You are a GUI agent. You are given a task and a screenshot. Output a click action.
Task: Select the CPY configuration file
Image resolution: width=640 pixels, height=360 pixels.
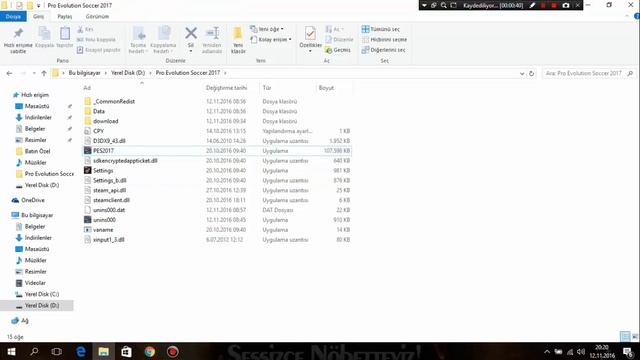coord(216,131)
